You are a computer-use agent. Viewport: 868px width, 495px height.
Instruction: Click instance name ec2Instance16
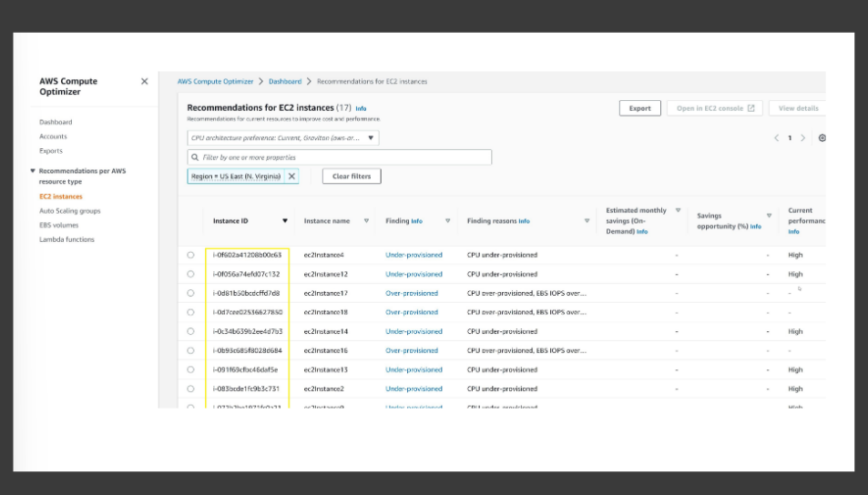325,350
